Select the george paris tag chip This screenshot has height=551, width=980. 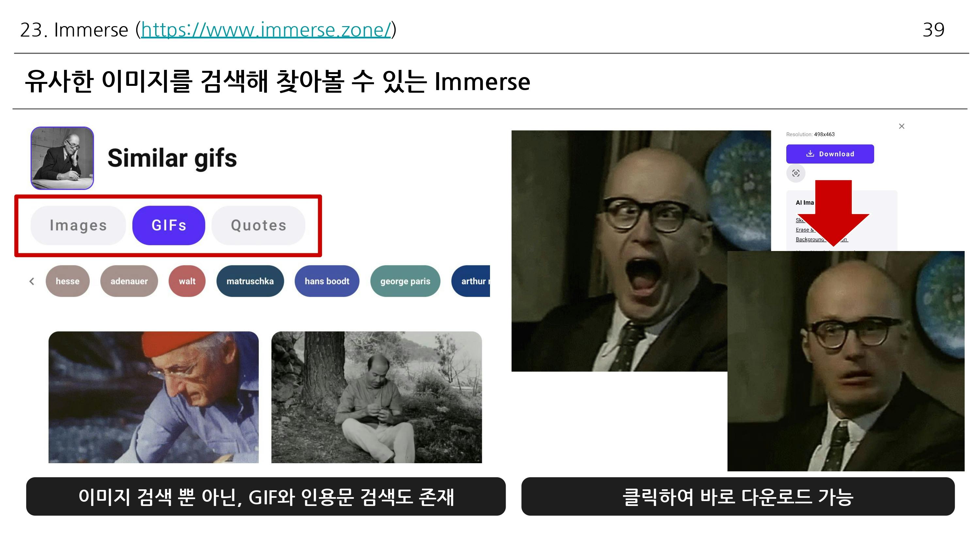[405, 281]
